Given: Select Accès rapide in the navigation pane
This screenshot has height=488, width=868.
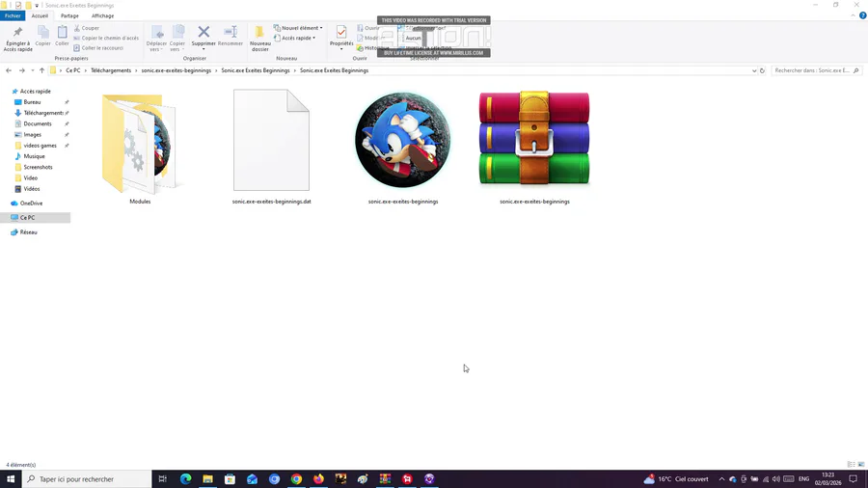Looking at the screenshot, I should pyautogui.click(x=35, y=92).
